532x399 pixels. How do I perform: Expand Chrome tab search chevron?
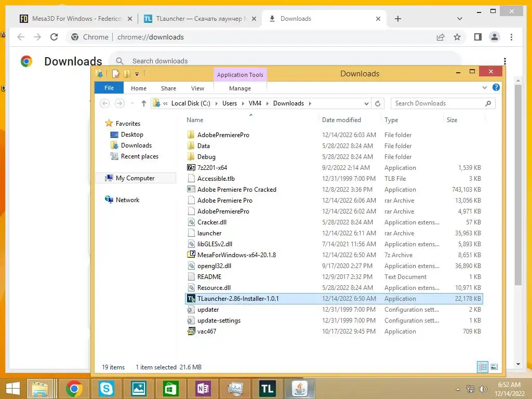pyautogui.click(x=459, y=19)
